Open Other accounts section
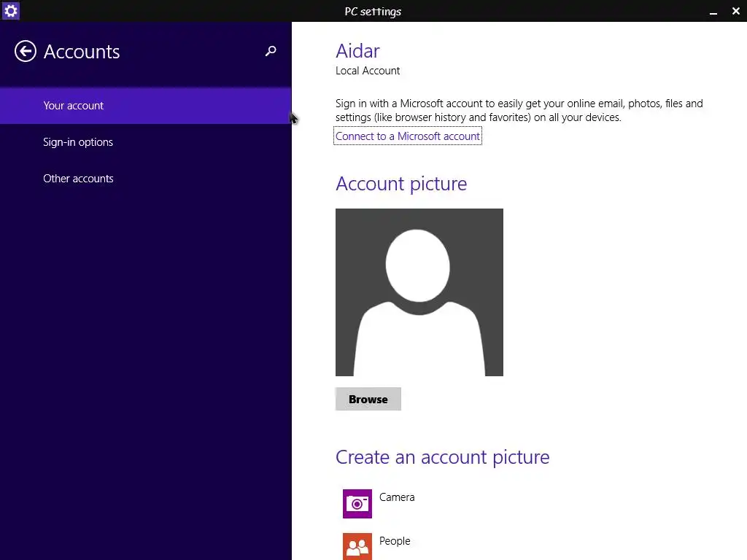 click(x=145, y=179)
